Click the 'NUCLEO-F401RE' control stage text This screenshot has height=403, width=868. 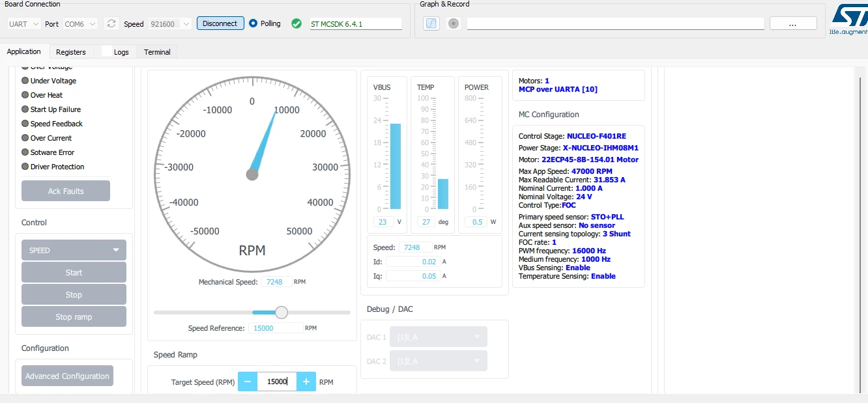coord(596,136)
